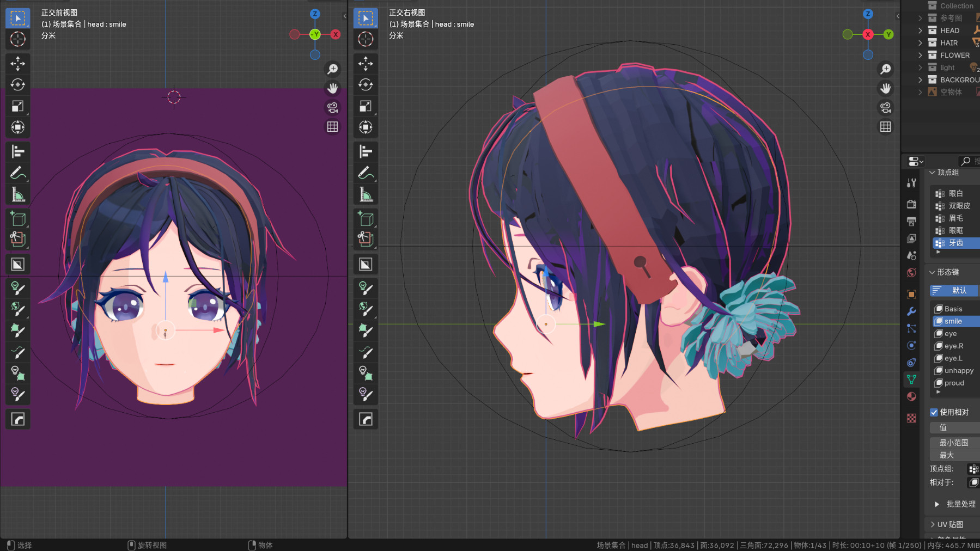Expand the 批量处理 subpanel

coord(937,504)
